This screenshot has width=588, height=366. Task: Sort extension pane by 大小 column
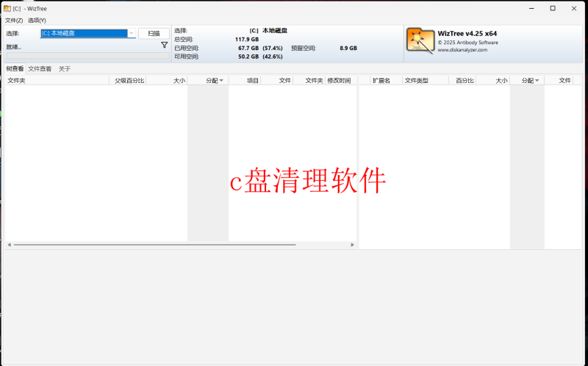[492, 81]
